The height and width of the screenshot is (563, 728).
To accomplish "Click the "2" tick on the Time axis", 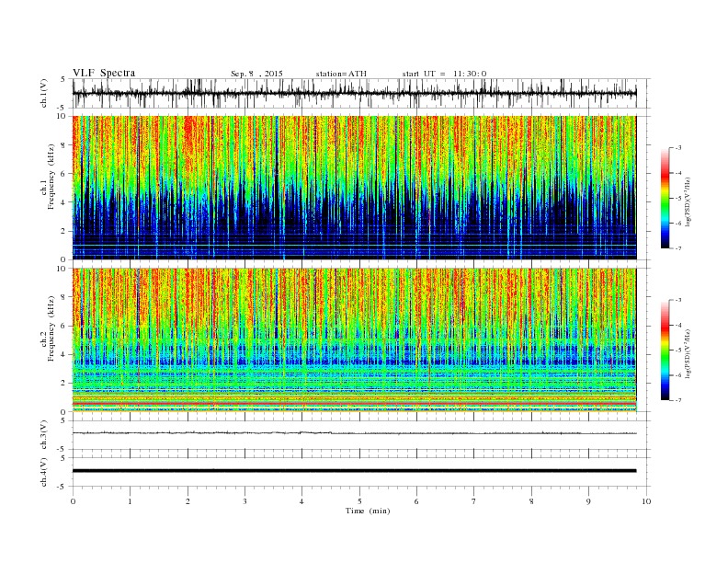I will click(x=188, y=501).
